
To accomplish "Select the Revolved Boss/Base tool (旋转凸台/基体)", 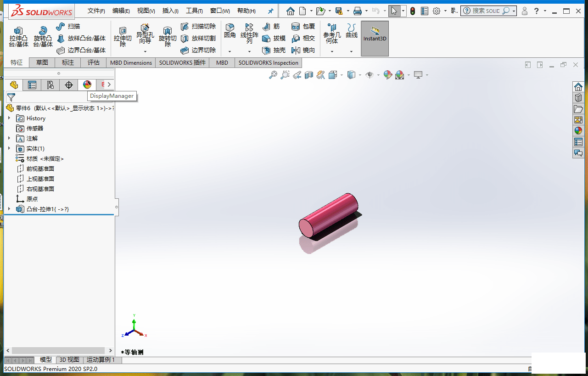I will [x=43, y=37].
